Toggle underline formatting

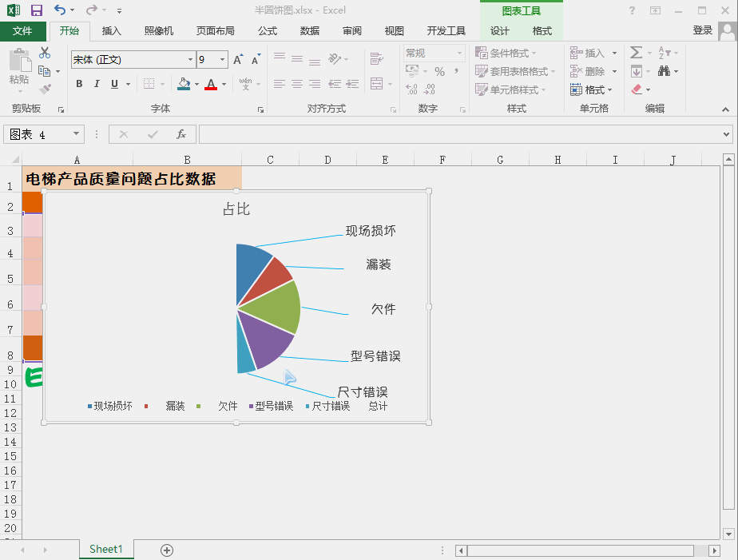tap(114, 84)
